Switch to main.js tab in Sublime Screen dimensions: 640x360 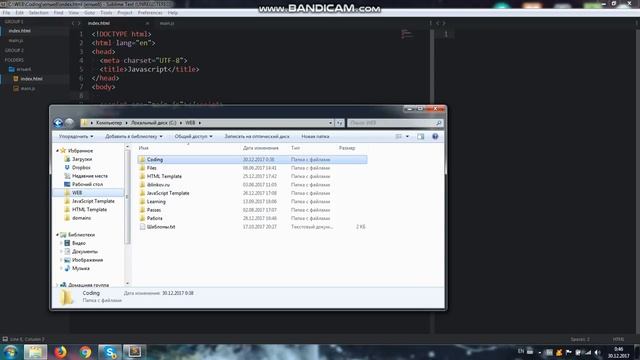click(167, 23)
